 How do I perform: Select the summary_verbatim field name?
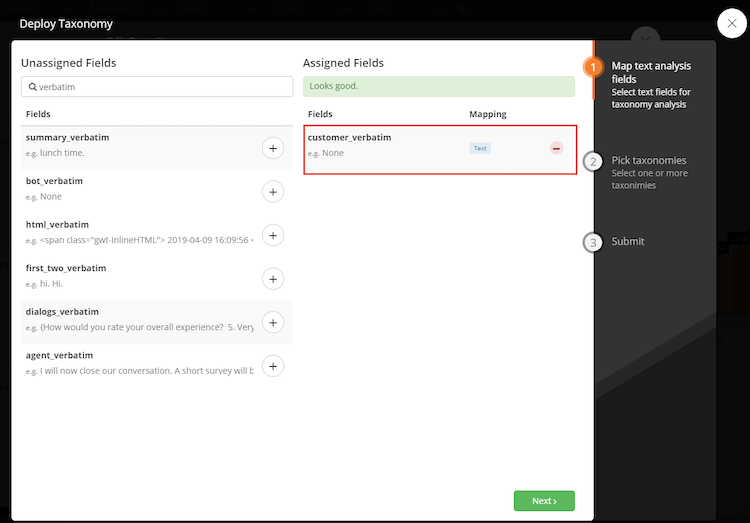tap(67, 137)
